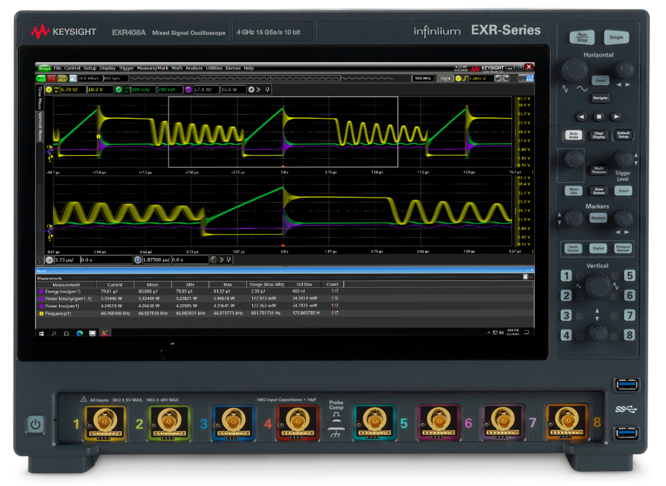Open measurement results gear settings
This screenshot has width=666, height=486.
tap(525, 277)
